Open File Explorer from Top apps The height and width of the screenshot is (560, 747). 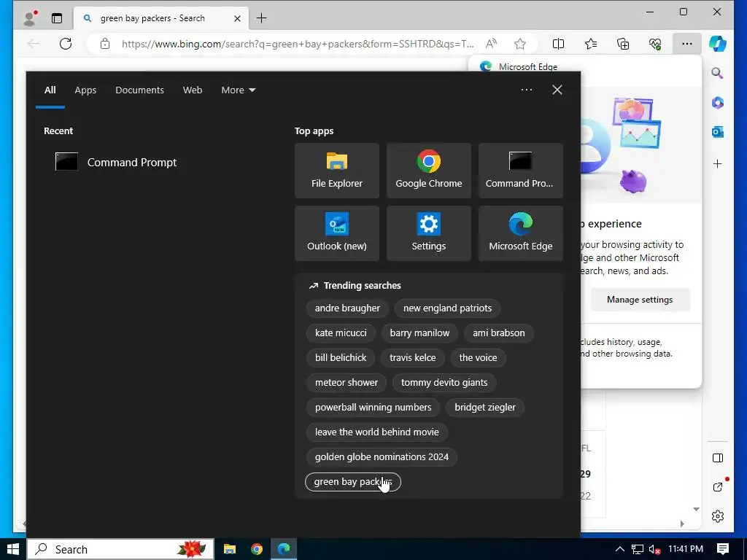point(337,171)
